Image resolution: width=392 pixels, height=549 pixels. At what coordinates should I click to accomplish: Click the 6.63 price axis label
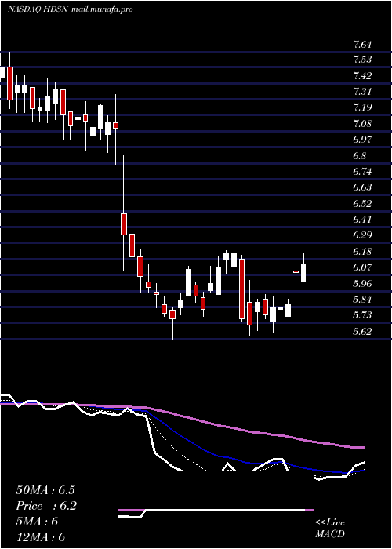[x=362, y=187]
